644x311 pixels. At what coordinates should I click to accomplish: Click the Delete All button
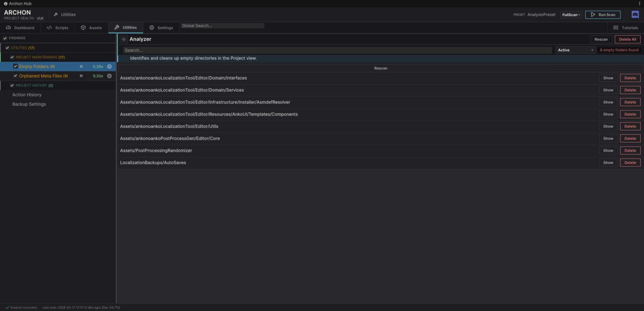click(x=627, y=39)
